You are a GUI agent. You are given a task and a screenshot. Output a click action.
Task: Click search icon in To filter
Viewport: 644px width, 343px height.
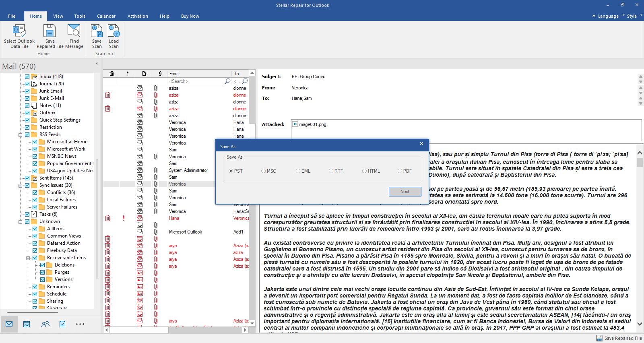245,81
